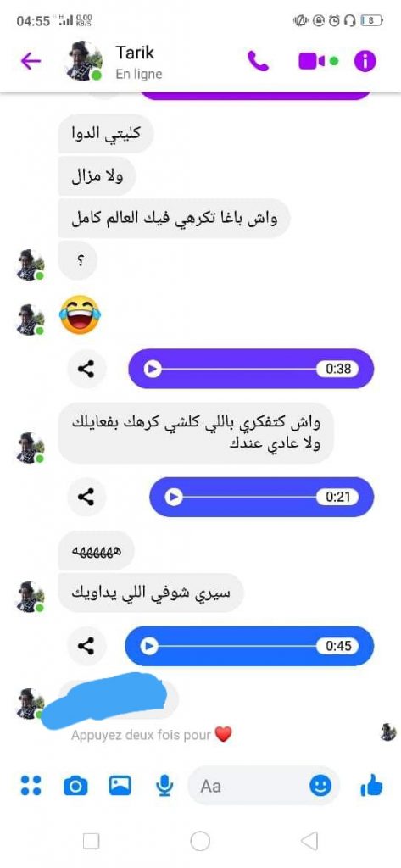Tap the back arrow to leave chat

coord(31,61)
